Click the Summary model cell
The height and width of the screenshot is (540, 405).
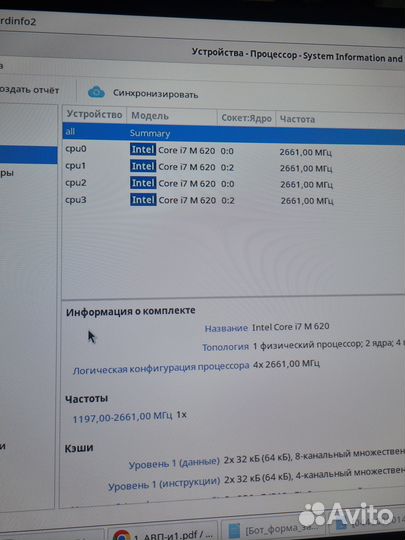pyautogui.click(x=150, y=134)
